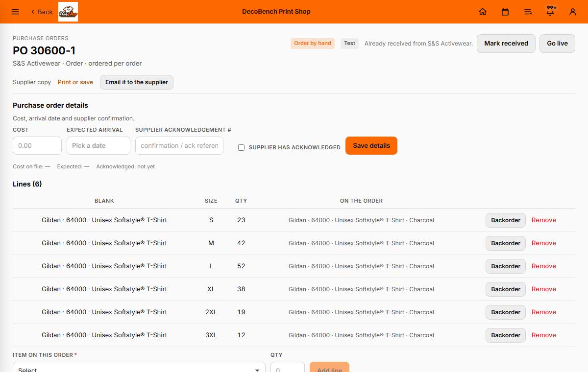The height and width of the screenshot is (372, 588).
Task: Click the Save details button
Action: click(x=371, y=146)
